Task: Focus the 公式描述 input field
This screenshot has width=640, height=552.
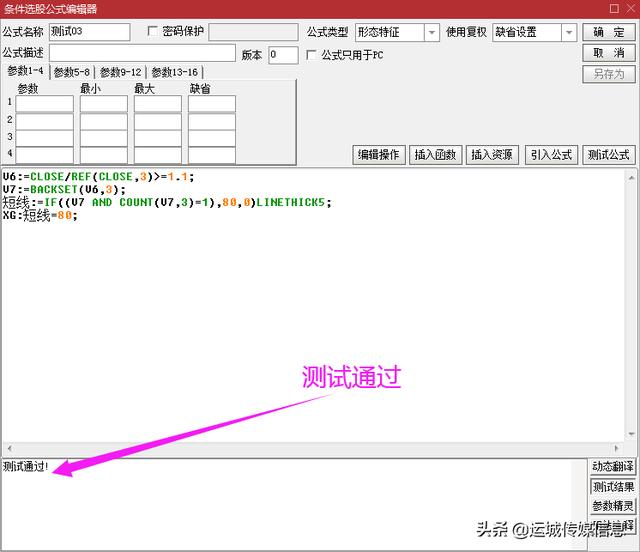Action: click(142, 53)
